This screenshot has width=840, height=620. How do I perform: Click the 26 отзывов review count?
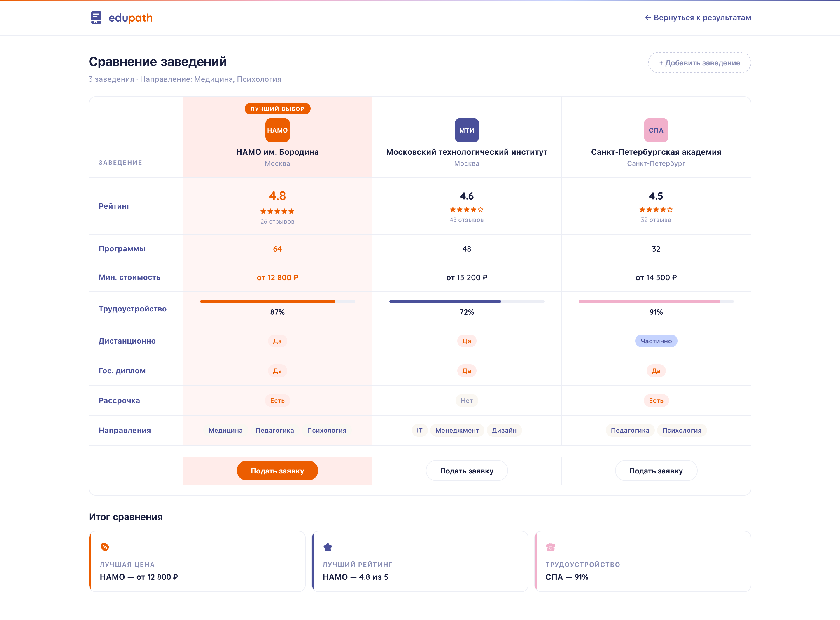point(277,222)
